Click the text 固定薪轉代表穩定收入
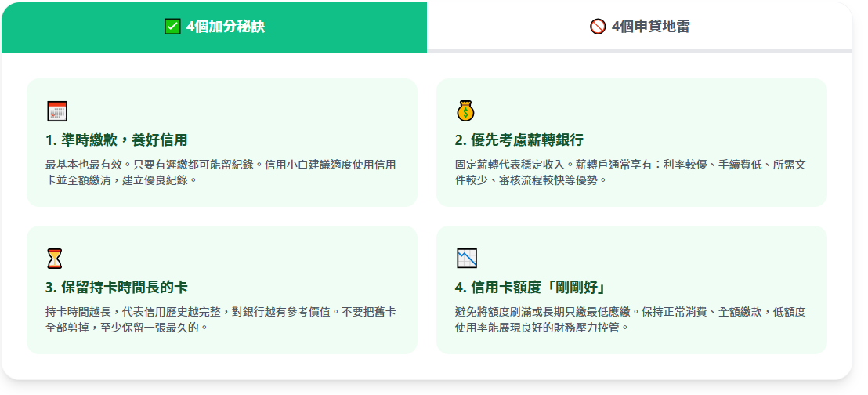Screen dimensions: 868x395 pos(513,165)
